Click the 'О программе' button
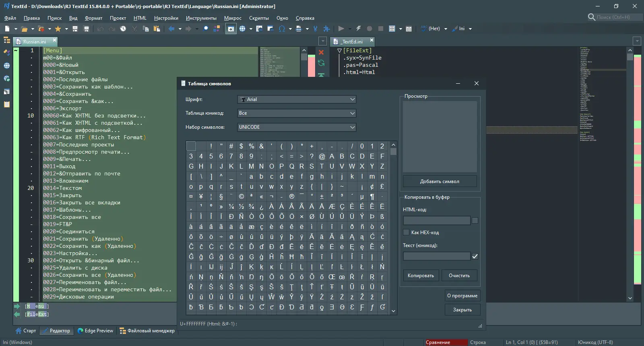This screenshot has width=644, height=346. 462,296
